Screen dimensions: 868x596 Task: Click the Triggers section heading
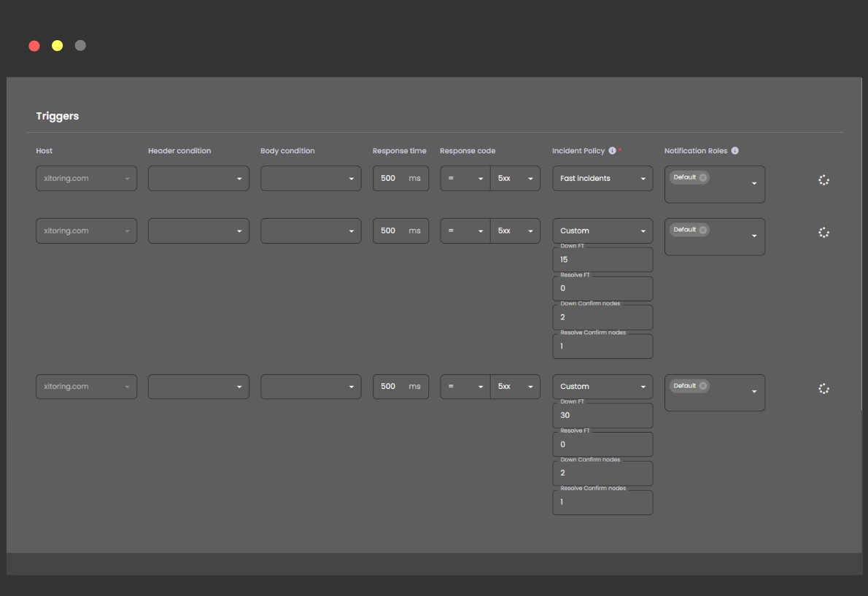click(x=58, y=116)
